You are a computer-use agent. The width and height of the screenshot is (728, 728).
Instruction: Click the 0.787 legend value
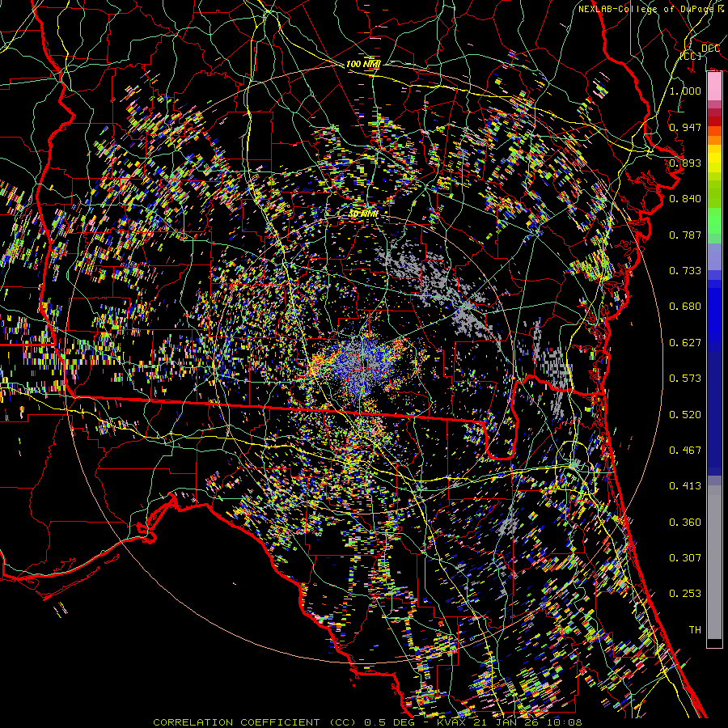[x=685, y=235]
